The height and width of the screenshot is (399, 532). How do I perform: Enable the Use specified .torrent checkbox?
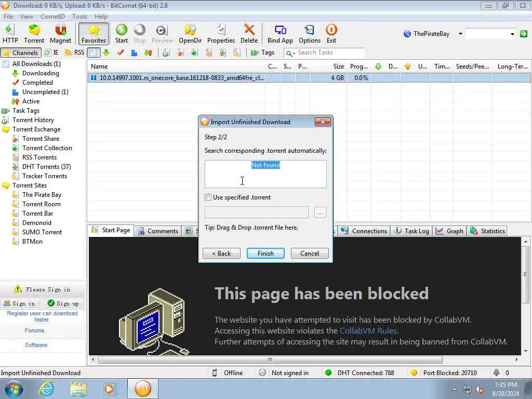208,197
